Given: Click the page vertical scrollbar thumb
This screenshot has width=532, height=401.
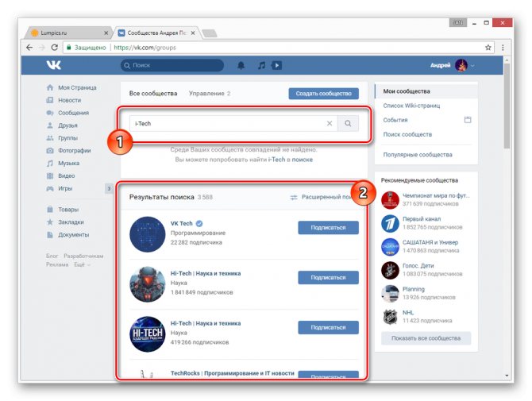Looking at the screenshot, I should point(507,106).
